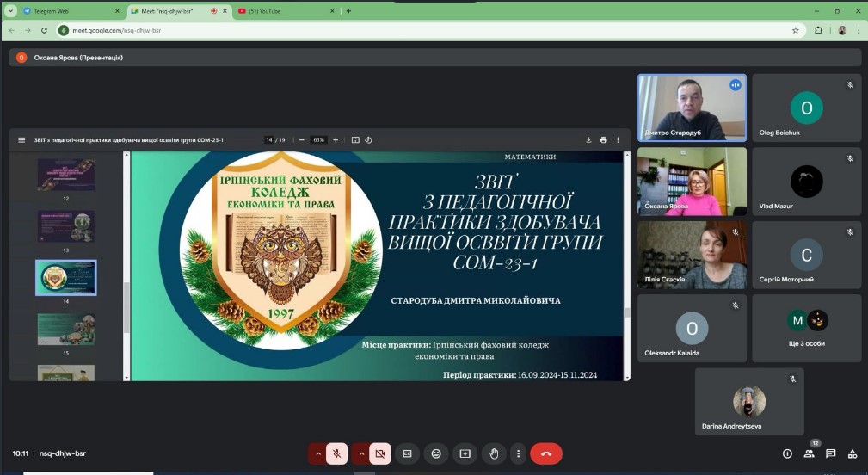Bookmark this page with star icon

tap(796, 30)
